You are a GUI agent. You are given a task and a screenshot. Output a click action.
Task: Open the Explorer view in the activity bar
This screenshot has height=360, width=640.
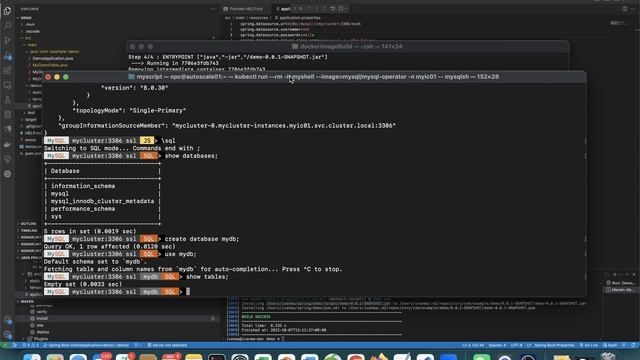click(x=7, y=11)
